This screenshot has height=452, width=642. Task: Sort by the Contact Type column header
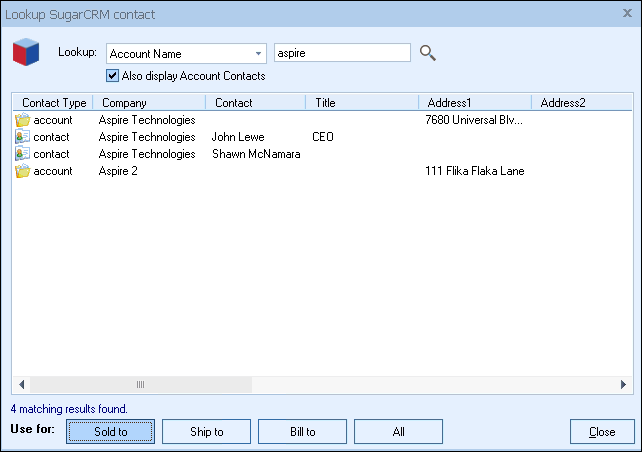click(53, 102)
